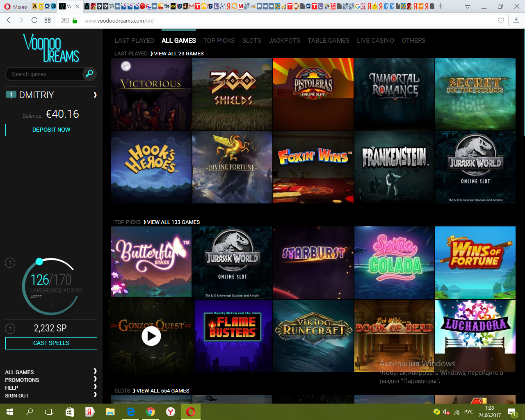
Task: Open the LIVE CASINO tab
Action: (375, 41)
